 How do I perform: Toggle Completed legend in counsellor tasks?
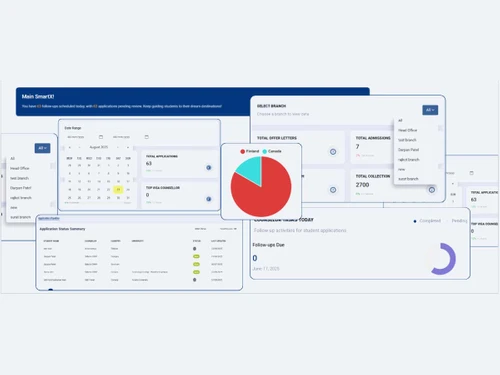tap(427, 221)
